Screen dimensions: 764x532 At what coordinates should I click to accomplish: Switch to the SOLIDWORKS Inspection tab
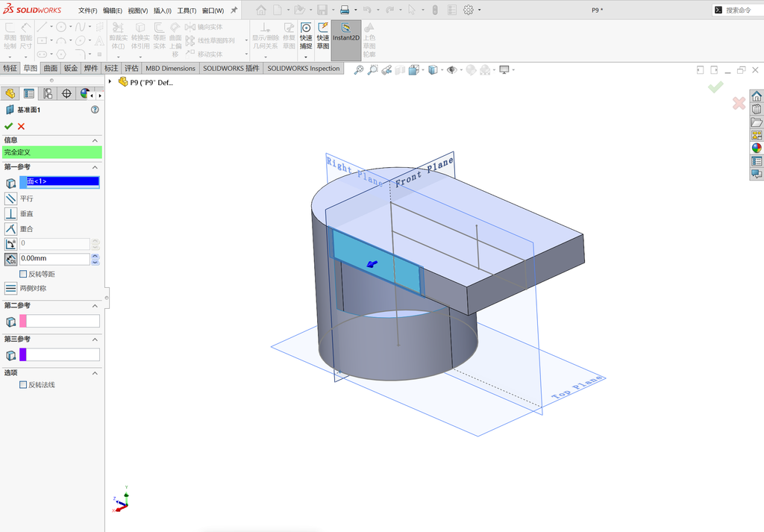[x=304, y=68]
